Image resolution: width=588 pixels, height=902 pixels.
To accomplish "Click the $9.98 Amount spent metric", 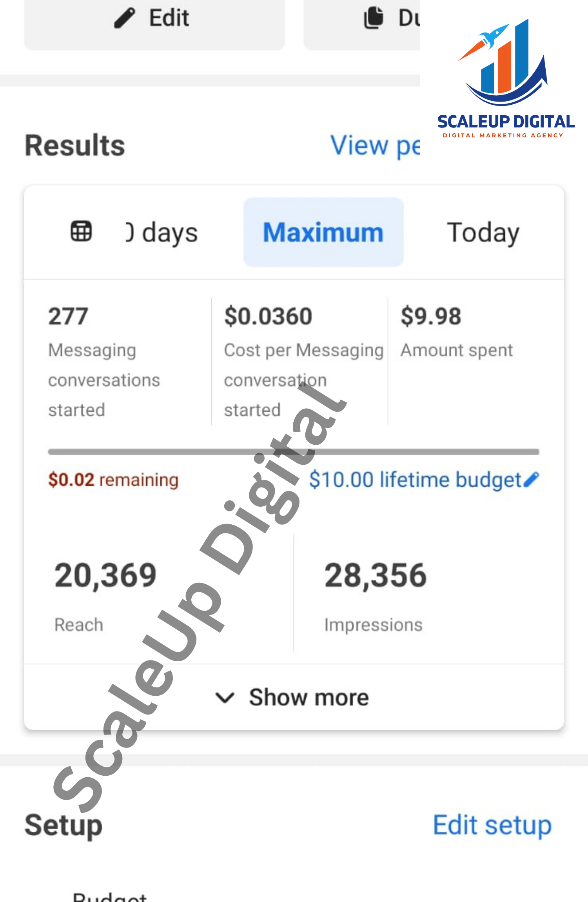I will coord(431,316).
